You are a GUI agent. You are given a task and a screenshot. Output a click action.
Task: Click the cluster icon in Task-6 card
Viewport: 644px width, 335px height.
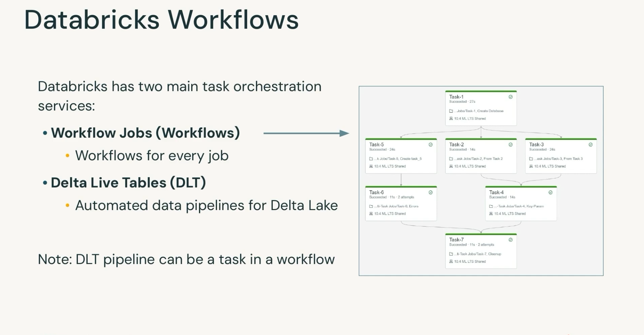coord(371,214)
